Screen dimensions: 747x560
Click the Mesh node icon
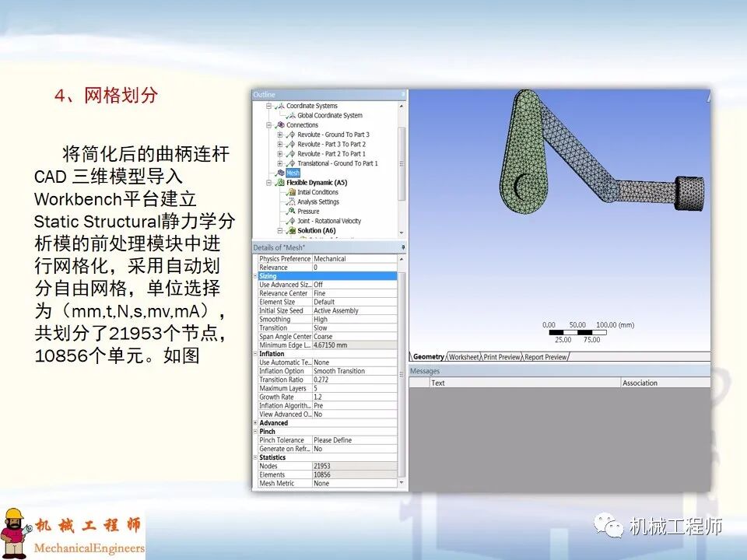coord(281,173)
